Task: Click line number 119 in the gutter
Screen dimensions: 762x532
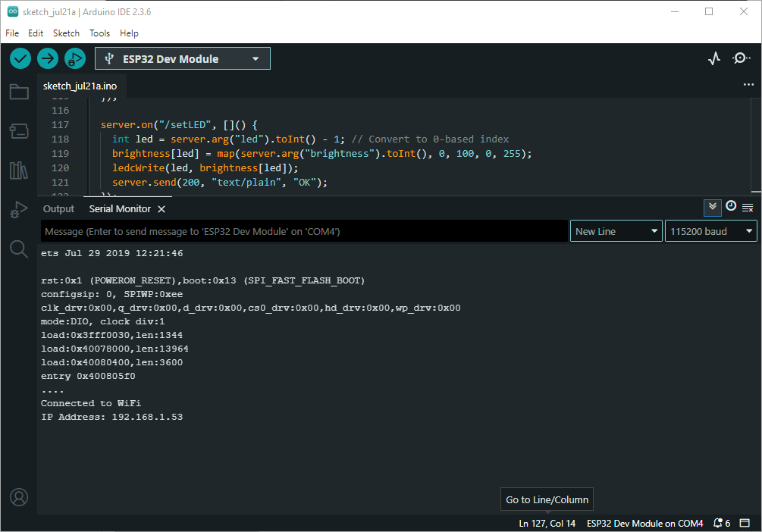Action: [x=60, y=154]
